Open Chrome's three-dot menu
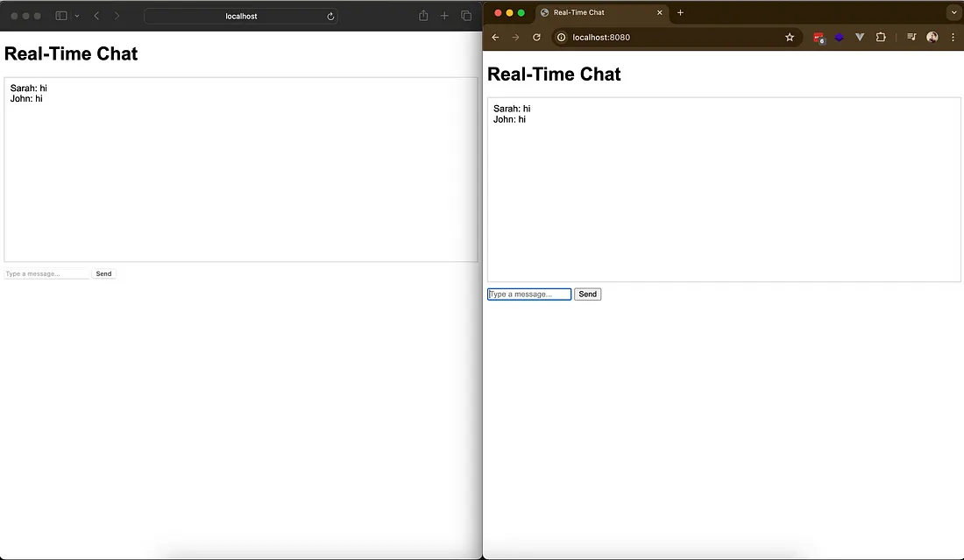This screenshot has width=964, height=560. [953, 38]
